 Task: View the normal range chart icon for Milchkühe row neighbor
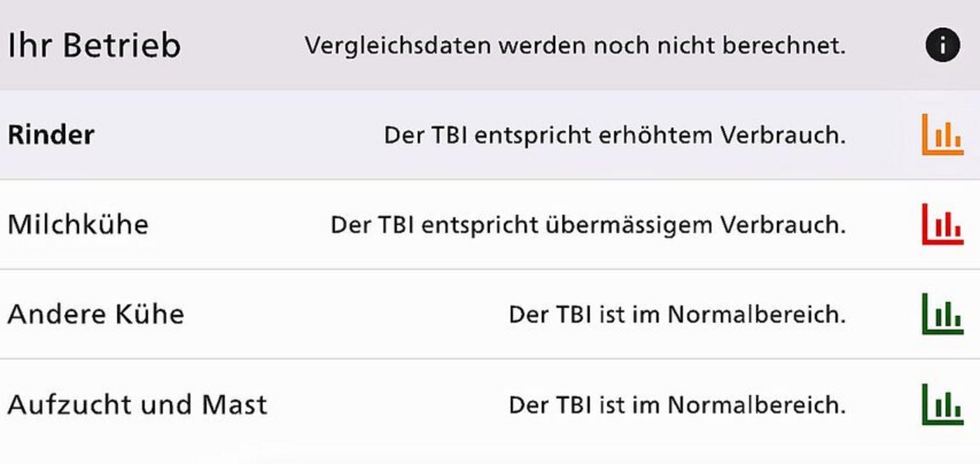[944, 315]
